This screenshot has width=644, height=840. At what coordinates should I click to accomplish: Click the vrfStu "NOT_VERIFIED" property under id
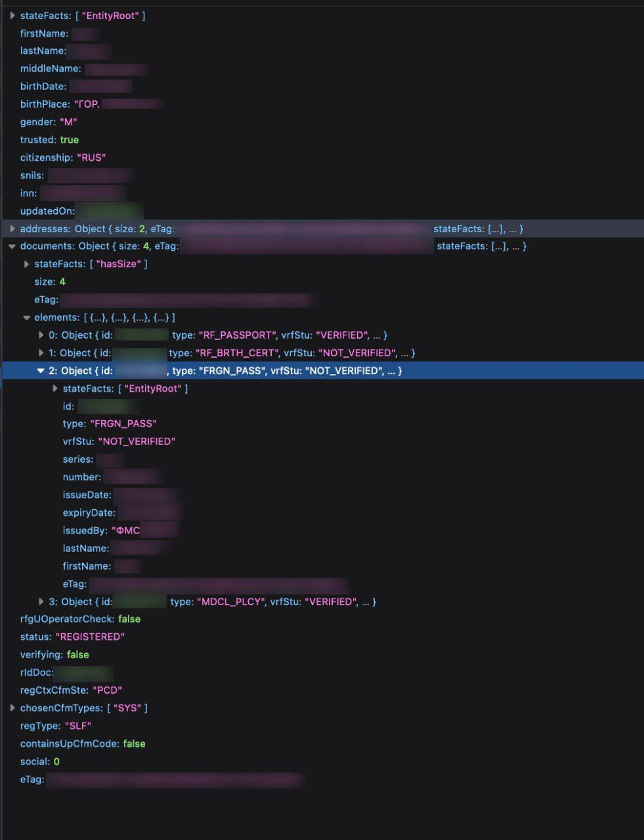coord(119,442)
